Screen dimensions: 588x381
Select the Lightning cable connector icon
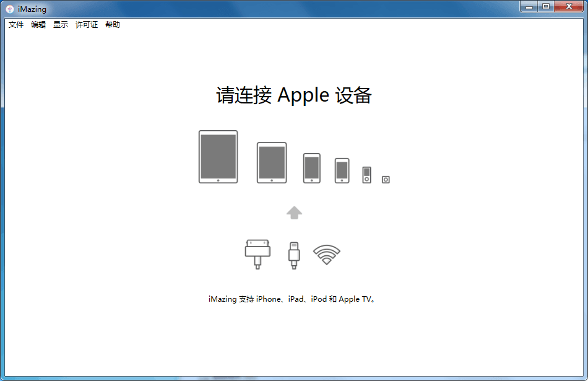[294, 254]
